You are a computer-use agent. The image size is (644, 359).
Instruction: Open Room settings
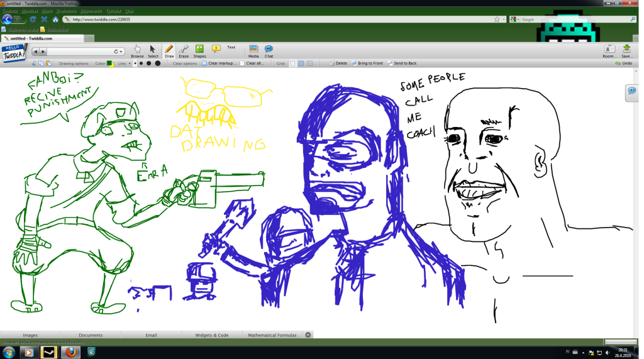[609, 51]
